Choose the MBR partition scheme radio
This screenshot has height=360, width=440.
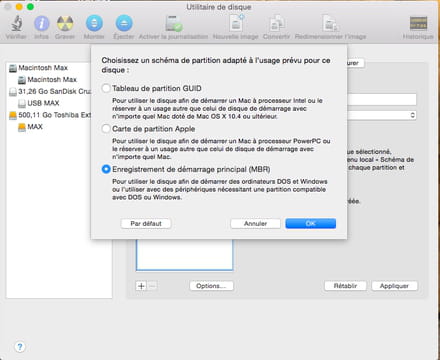coord(106,169)
